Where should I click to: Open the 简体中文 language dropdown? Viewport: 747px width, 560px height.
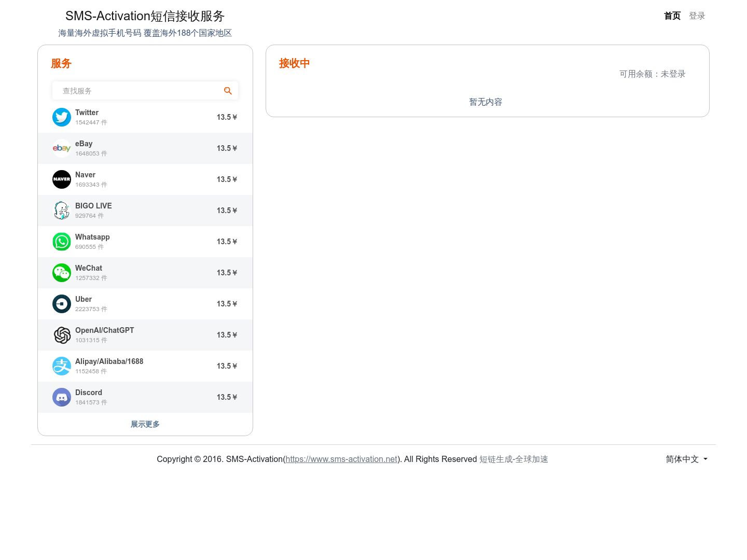pyautogui.click(x=687, y=459)
